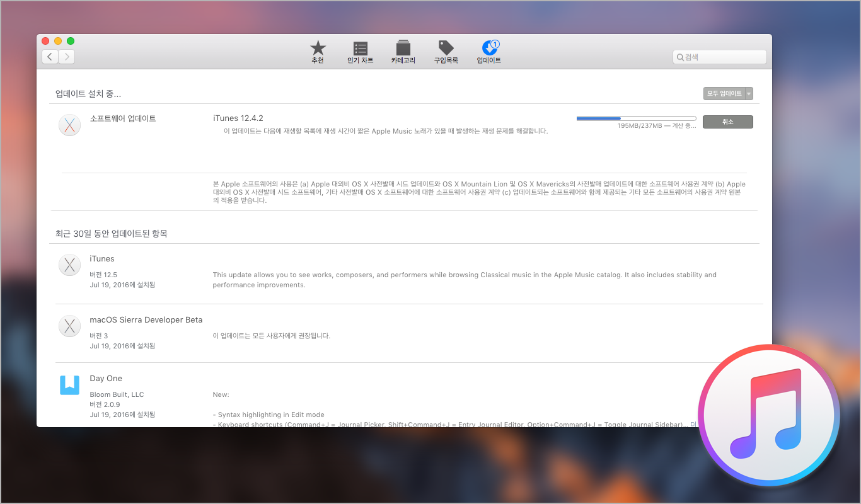Viewport: 861px width, 504px height.
Task: Select the macOS Sierra Developer Beta title
Action: pos(146,320)
